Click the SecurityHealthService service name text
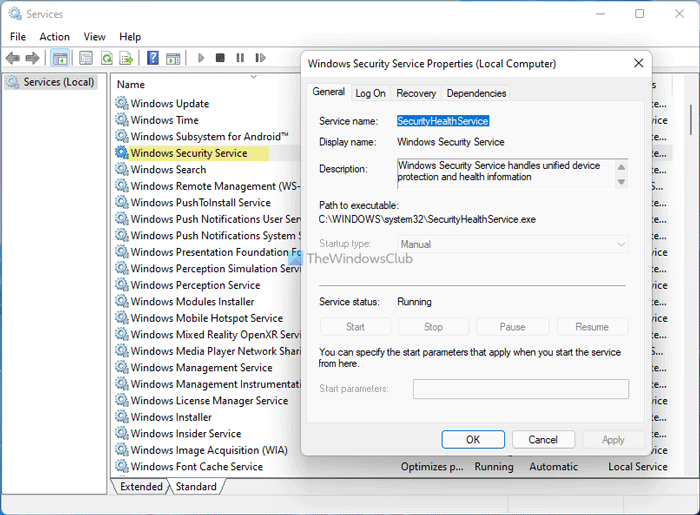The image size is (700, 515). click(443, 121)
